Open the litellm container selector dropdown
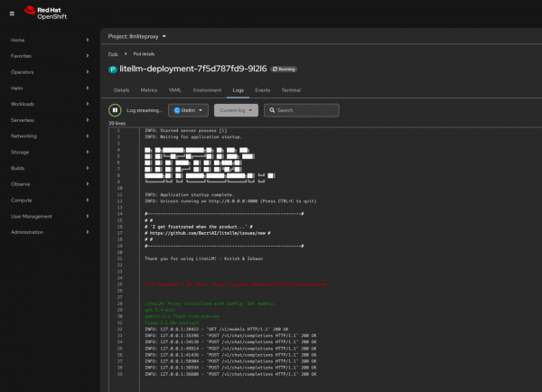542x392 pixels. click(189, 110)
